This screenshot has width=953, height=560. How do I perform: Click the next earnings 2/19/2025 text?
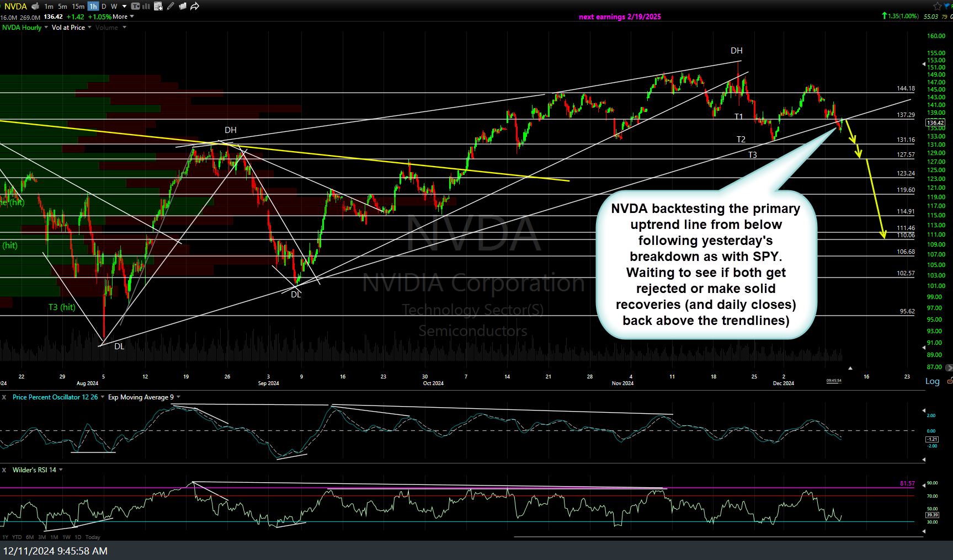[x=620, y=17]
